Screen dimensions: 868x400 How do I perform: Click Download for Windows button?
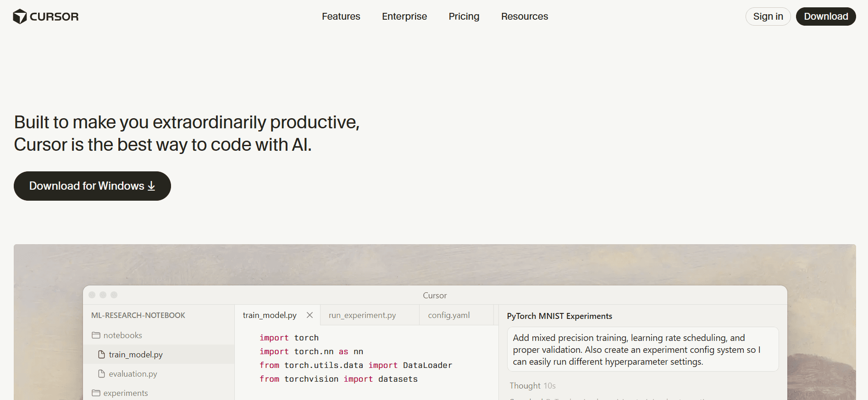coord(92,186)
